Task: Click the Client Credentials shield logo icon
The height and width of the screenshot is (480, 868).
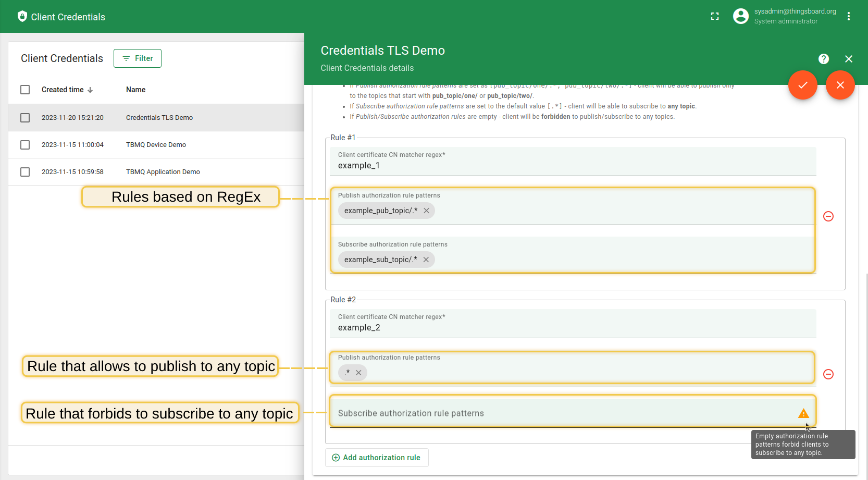Action: click(22, 16)
